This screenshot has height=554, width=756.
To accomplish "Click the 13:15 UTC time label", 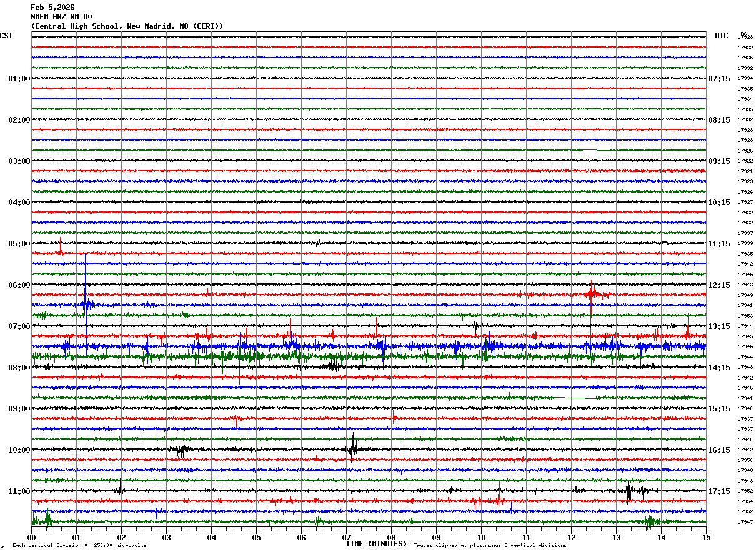I will click(x=719, y=326).
